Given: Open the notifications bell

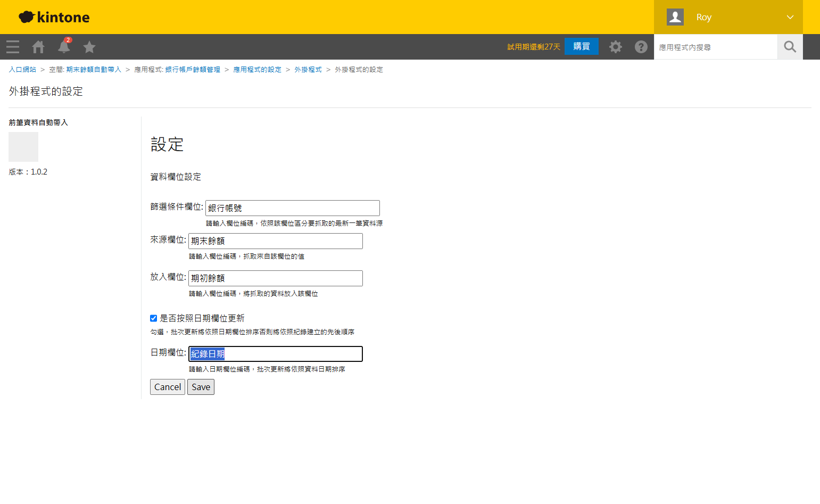Looking at the screenshot, I should click(x=64, y=47).
